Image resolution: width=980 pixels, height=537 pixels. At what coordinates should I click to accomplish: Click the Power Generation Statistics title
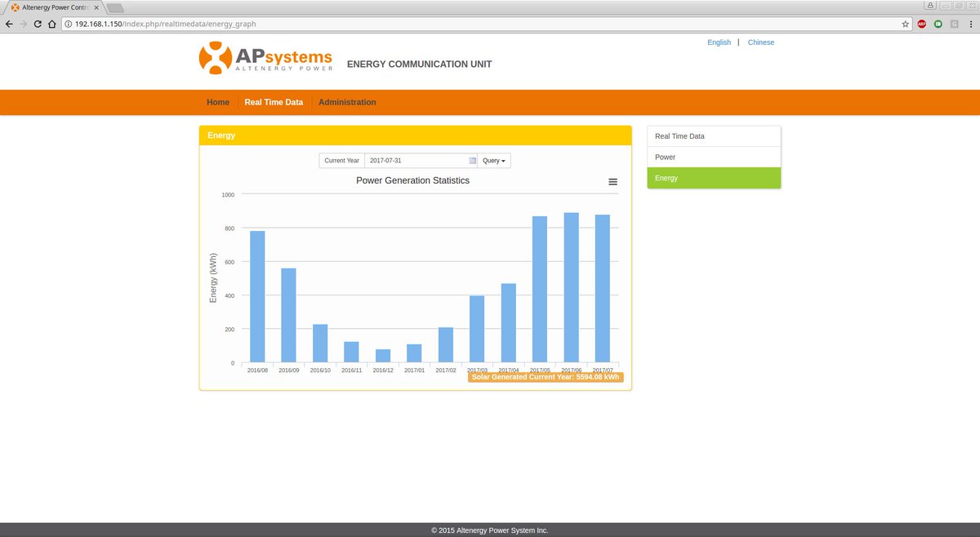coord(412,180)
